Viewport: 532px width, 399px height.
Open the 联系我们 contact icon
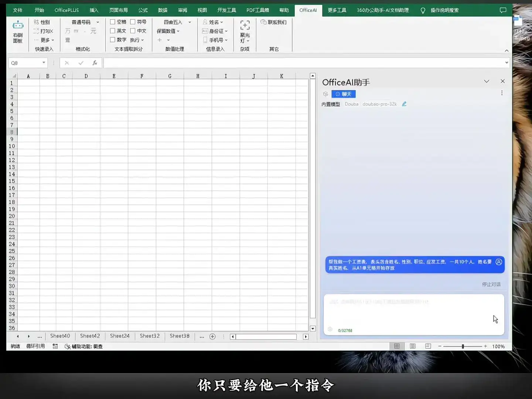coord(263,22)
